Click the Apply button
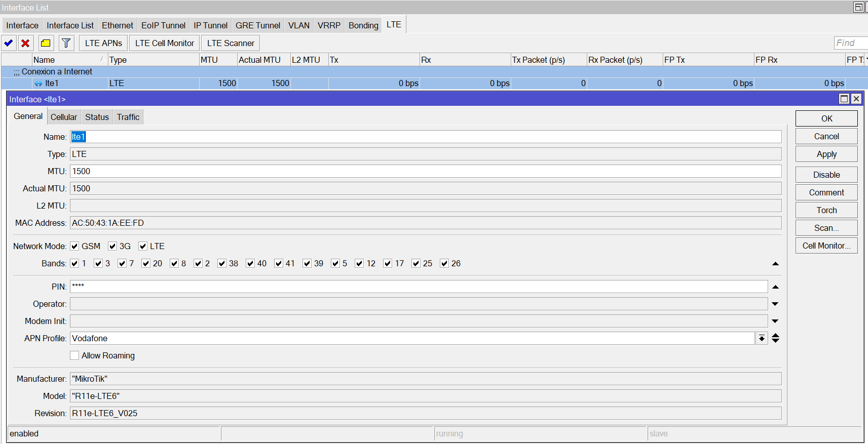Image resolution: width=868 pixels, height=444 pixels. pyautogui.click(x=826, y=154)
